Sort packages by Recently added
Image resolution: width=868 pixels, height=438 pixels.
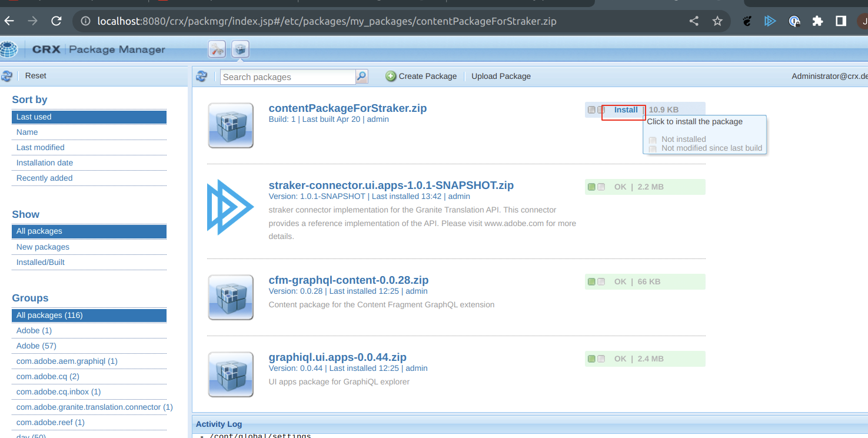click(89, 178)
